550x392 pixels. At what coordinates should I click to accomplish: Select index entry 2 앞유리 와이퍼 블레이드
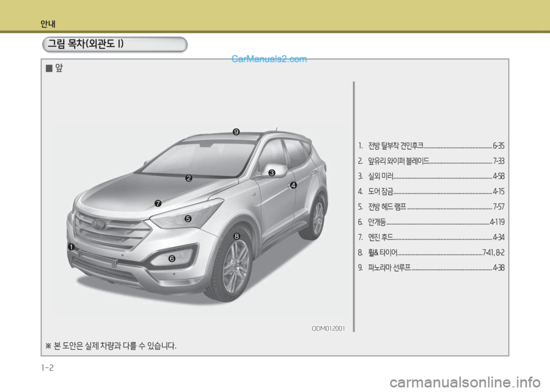[431, 161]
